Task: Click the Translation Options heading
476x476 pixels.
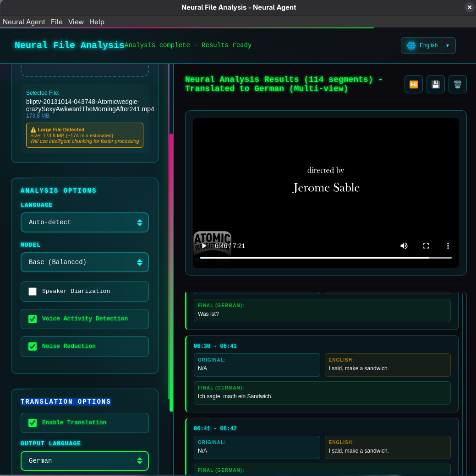Action: coord(66,402)
